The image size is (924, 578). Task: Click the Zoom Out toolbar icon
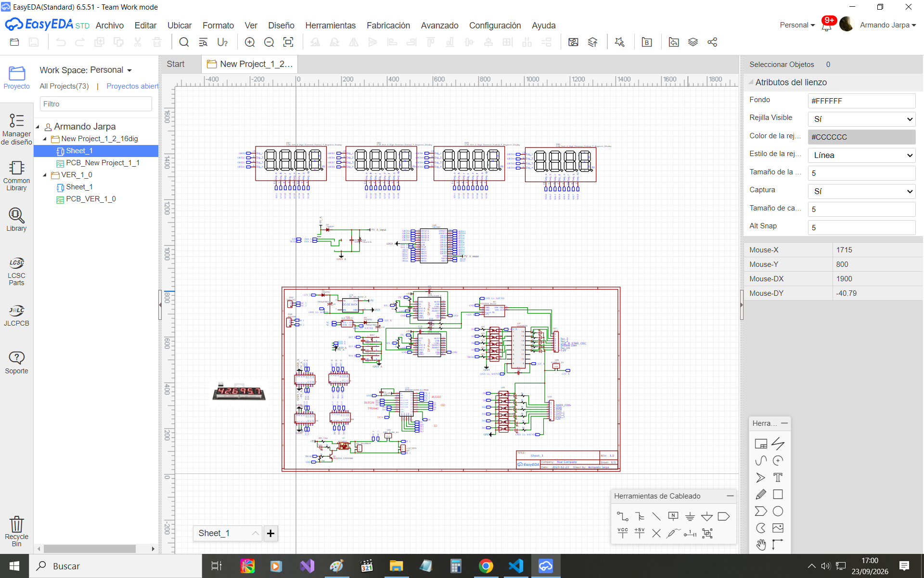tap(269, 42)
